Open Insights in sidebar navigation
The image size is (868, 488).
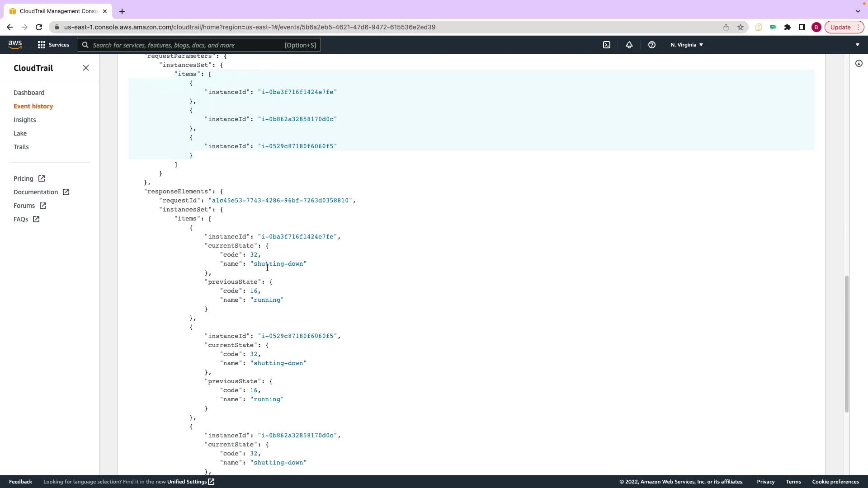25,120
